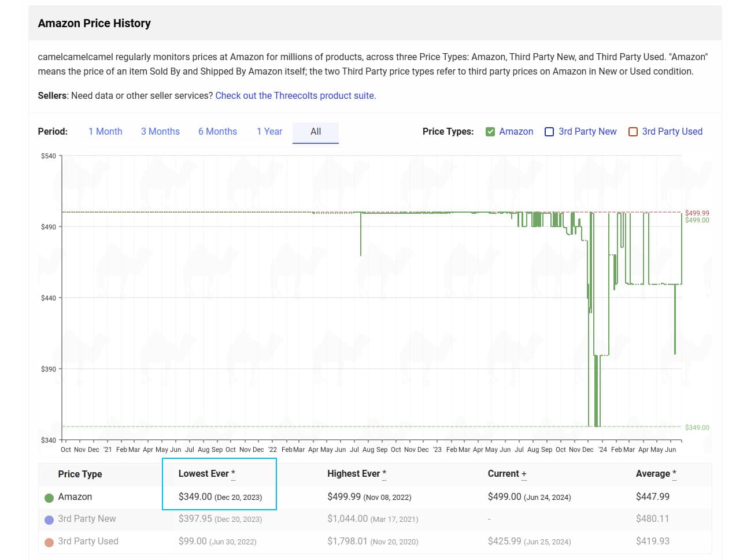Screen dimensions: 747x560
Task: Click Amazon lowest price $349.00
Action: 195,496
